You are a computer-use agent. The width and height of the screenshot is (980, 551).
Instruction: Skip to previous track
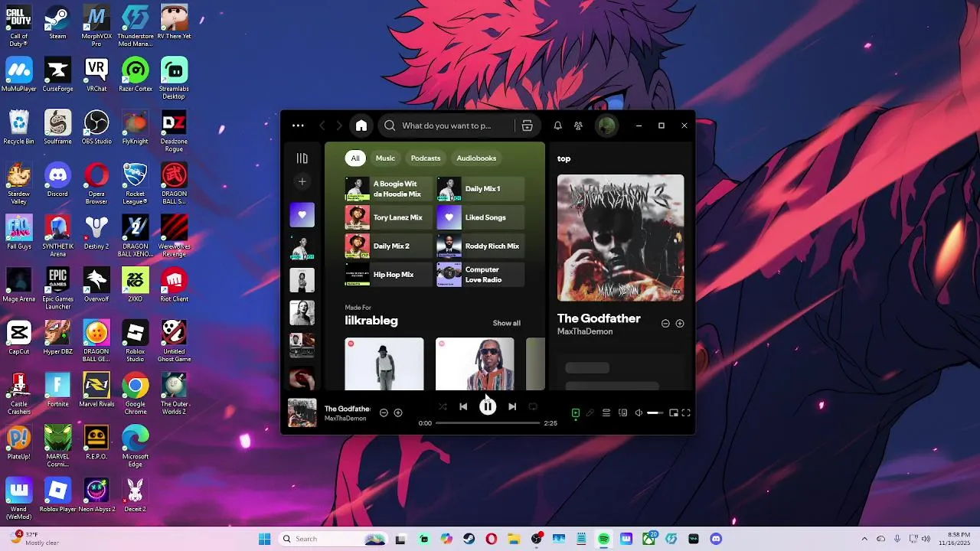tap(463, 406)
